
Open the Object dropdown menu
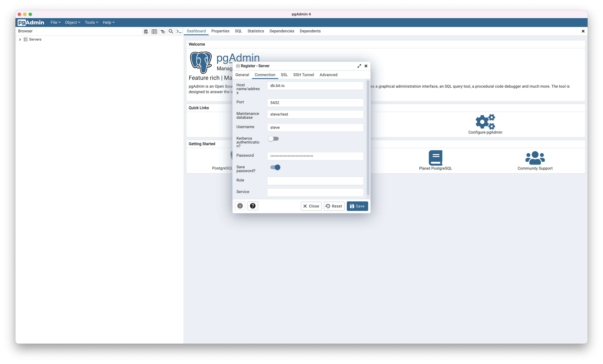pos(72,22)
